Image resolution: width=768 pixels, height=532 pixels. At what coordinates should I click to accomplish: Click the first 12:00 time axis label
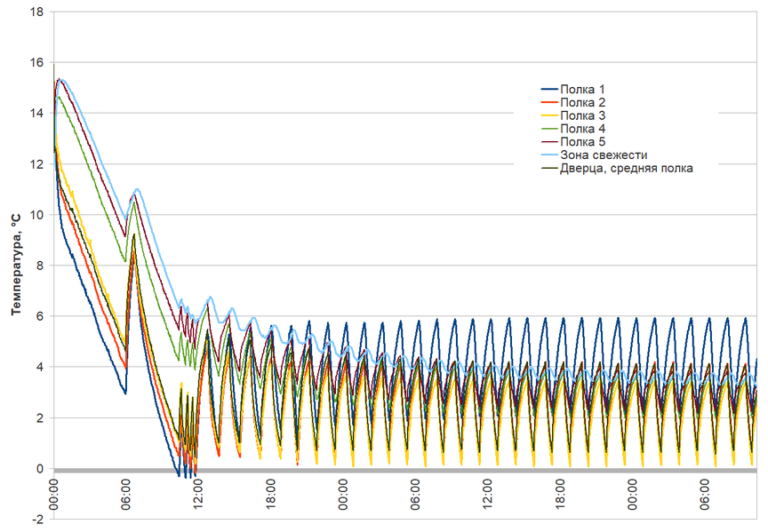click(198, 495)
